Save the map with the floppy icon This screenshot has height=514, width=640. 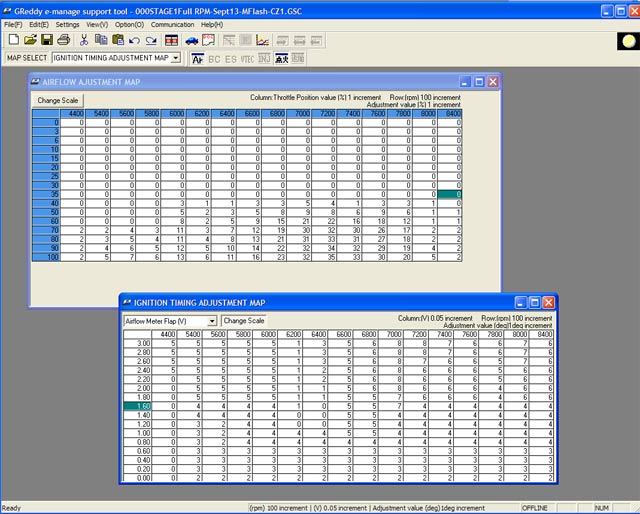[x=47, y=40]
